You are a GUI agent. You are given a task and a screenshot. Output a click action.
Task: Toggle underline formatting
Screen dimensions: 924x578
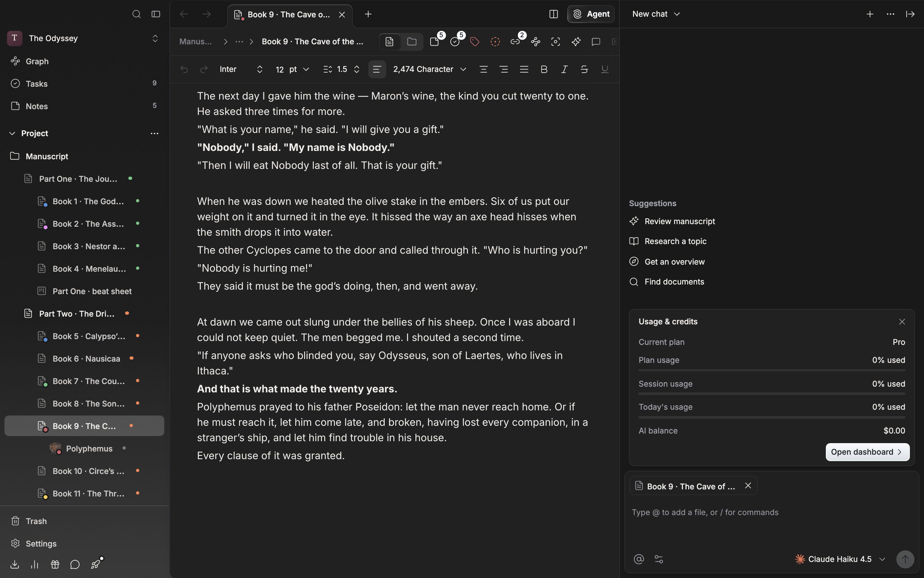[604, 69]
